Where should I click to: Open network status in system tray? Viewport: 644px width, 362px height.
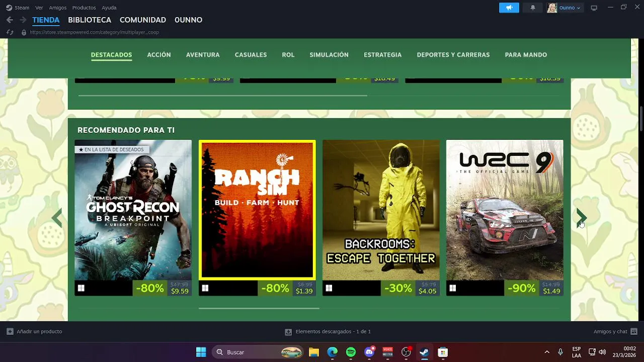[x=592, y=352]
